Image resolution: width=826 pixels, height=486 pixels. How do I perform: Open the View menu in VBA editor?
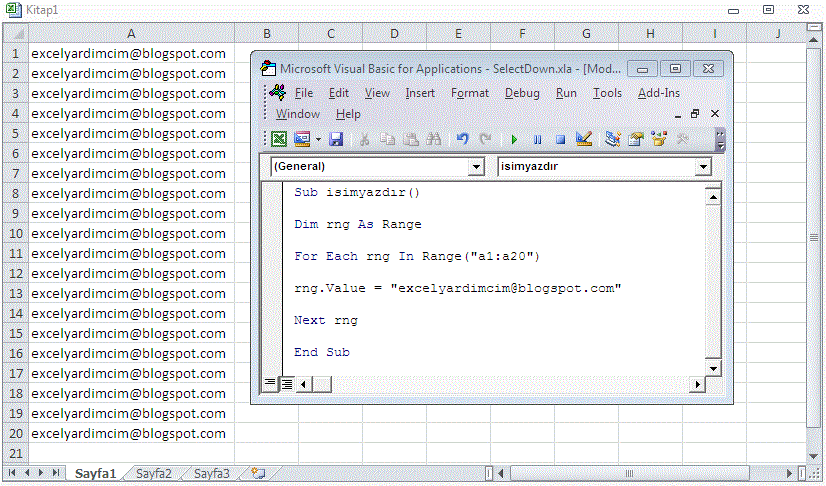point(377,93)
